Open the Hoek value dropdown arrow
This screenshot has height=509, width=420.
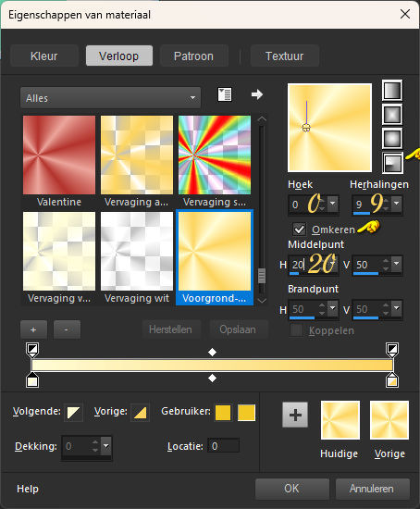(333, 204)
